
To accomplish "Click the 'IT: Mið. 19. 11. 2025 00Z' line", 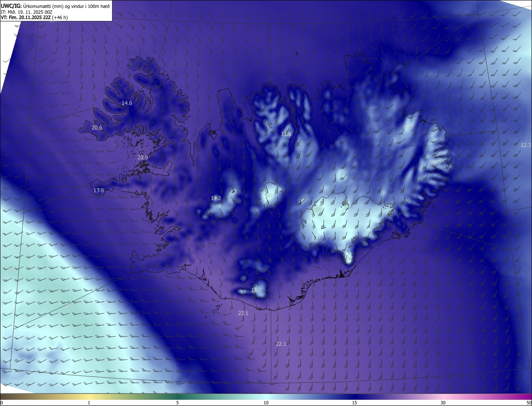I will pyautogui.click(x=27, y=12).
